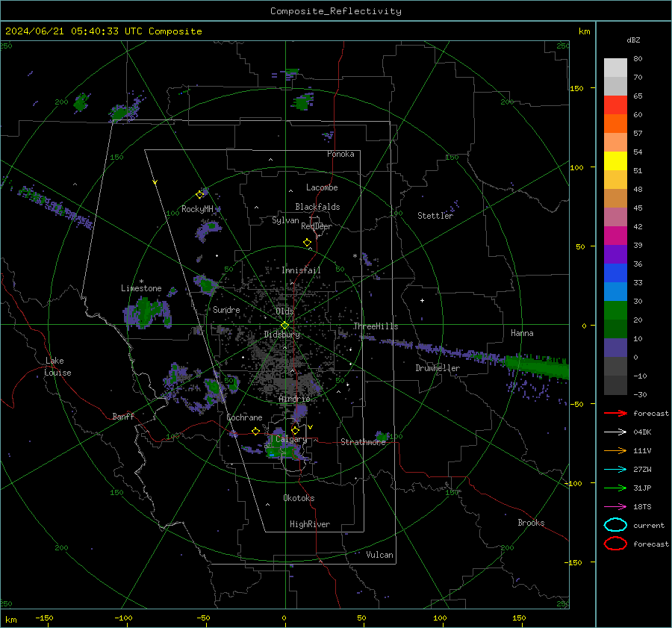
Task: Click the green 31JP arrow icon
Action: [615, 488]
